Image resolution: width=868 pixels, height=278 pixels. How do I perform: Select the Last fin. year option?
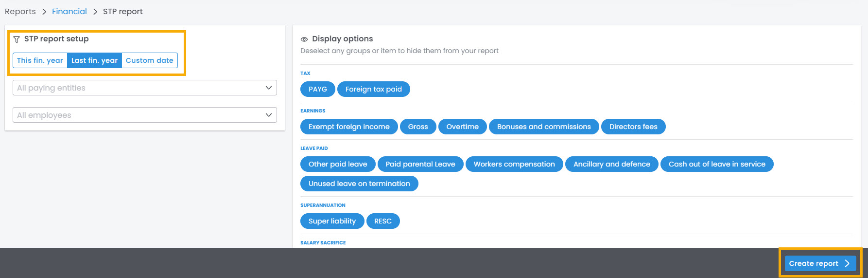[94, 60]
